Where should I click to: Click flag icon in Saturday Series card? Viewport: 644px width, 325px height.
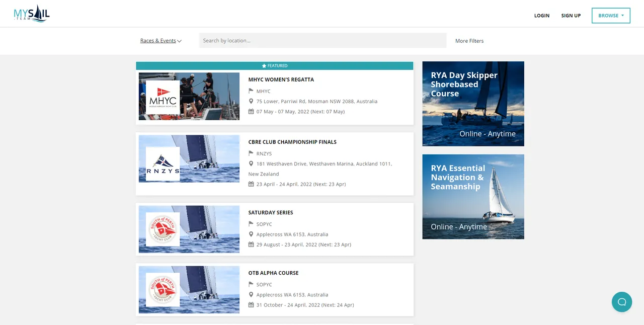[x=251, y=224]
